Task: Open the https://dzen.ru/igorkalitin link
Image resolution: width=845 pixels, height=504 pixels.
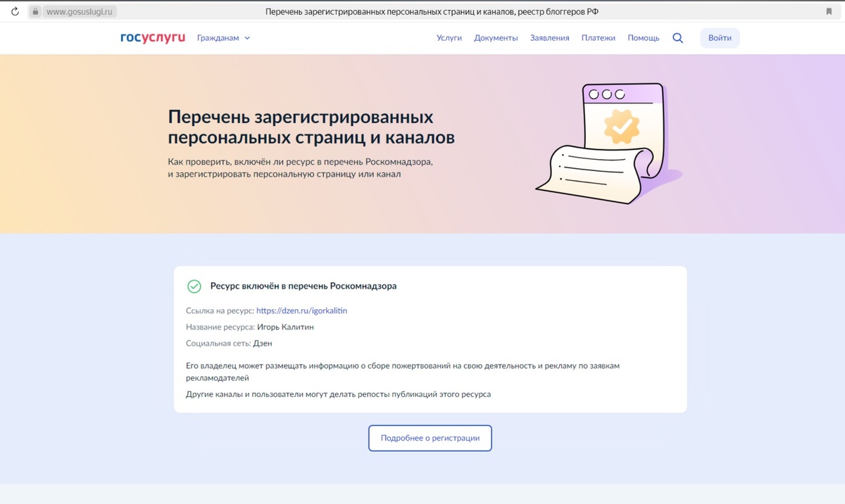Action: pos(301,310)
